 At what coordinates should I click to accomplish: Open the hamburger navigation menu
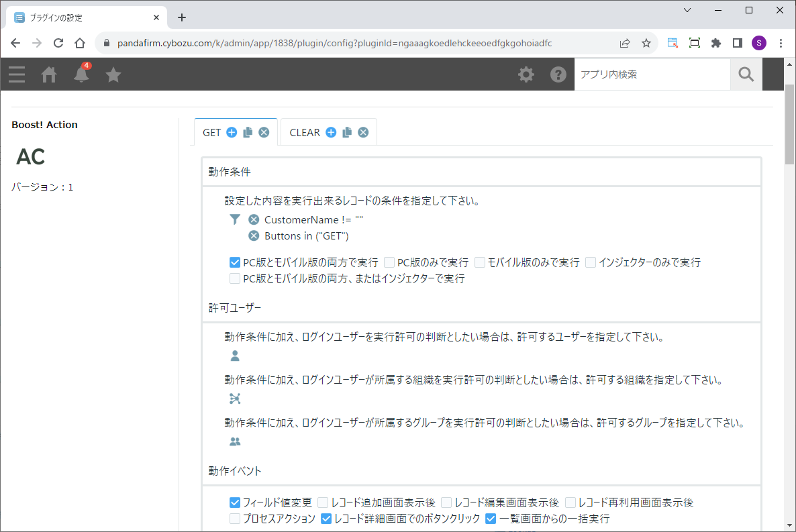click(x=17, y=74)
